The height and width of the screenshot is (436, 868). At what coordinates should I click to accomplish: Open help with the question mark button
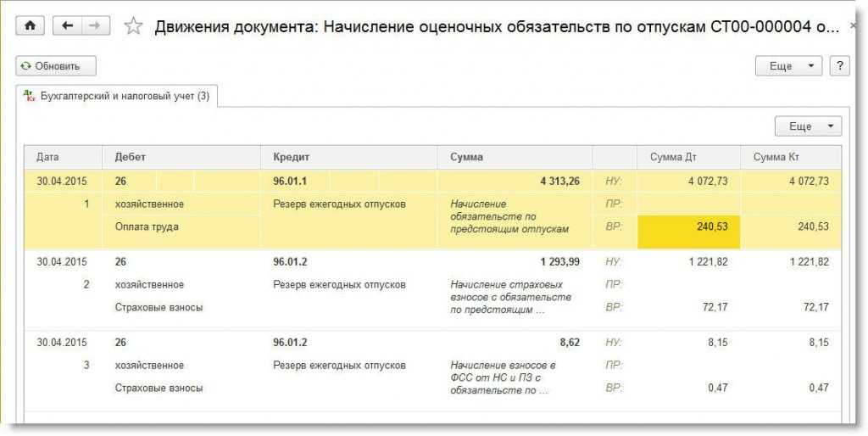[839, 66]
